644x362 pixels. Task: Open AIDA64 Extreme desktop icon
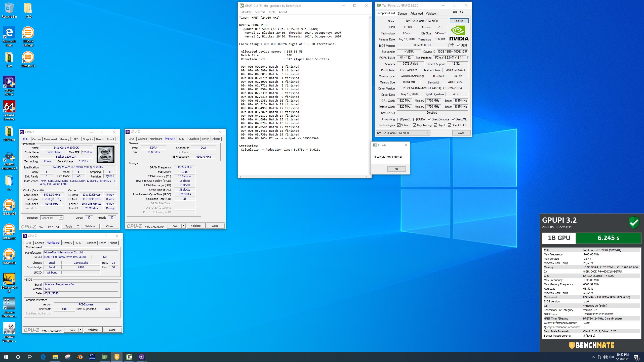9,111
